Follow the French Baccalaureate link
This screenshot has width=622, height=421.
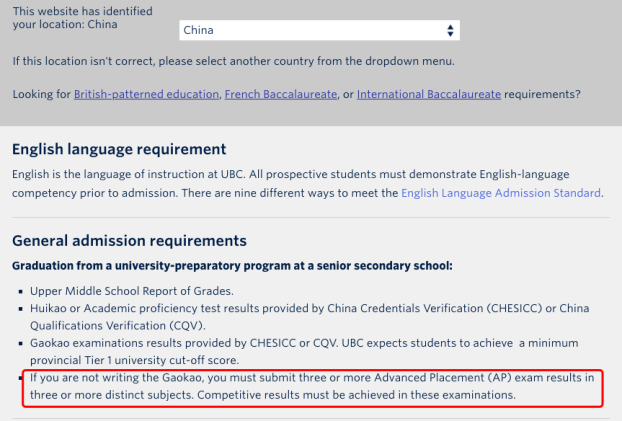281,94
